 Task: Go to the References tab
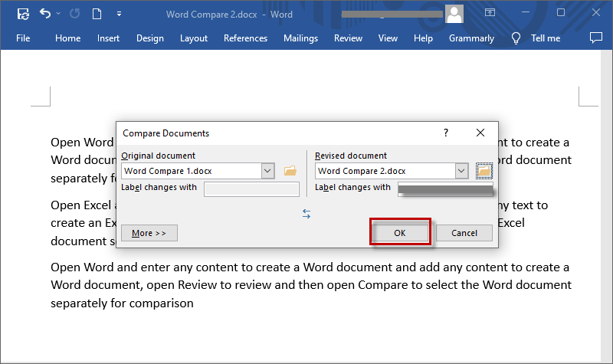(x=245, y=38)
